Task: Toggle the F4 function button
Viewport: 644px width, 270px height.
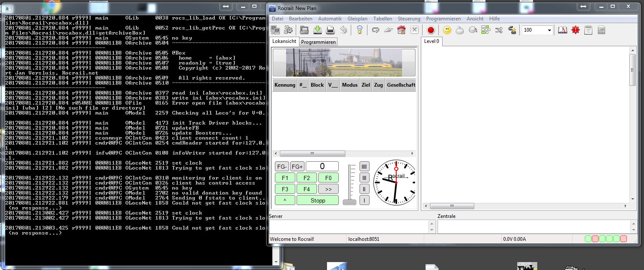Action: click(x=307, y=189)
